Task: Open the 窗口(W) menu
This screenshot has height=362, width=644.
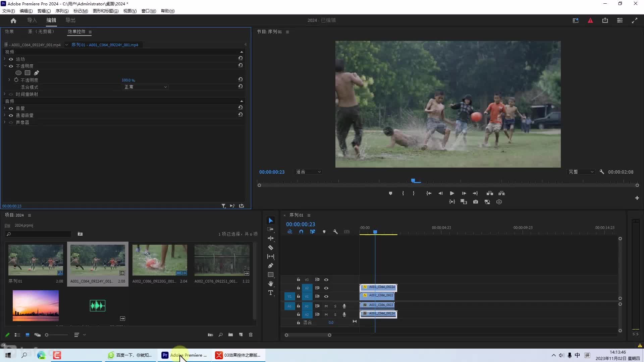Action: [x=149, y=11]
